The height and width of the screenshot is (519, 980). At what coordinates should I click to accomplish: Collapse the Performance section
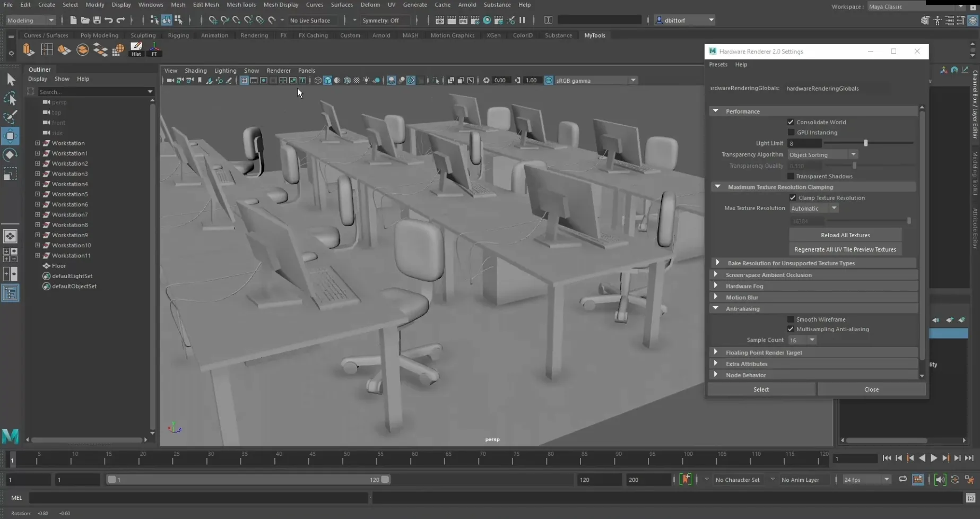point(716,111)
